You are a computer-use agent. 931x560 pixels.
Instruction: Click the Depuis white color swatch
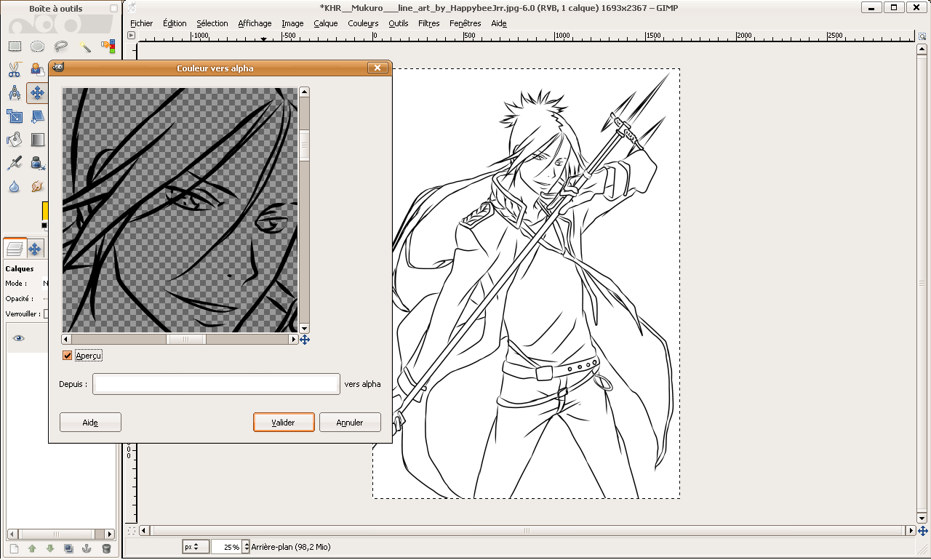pos(216,384)
